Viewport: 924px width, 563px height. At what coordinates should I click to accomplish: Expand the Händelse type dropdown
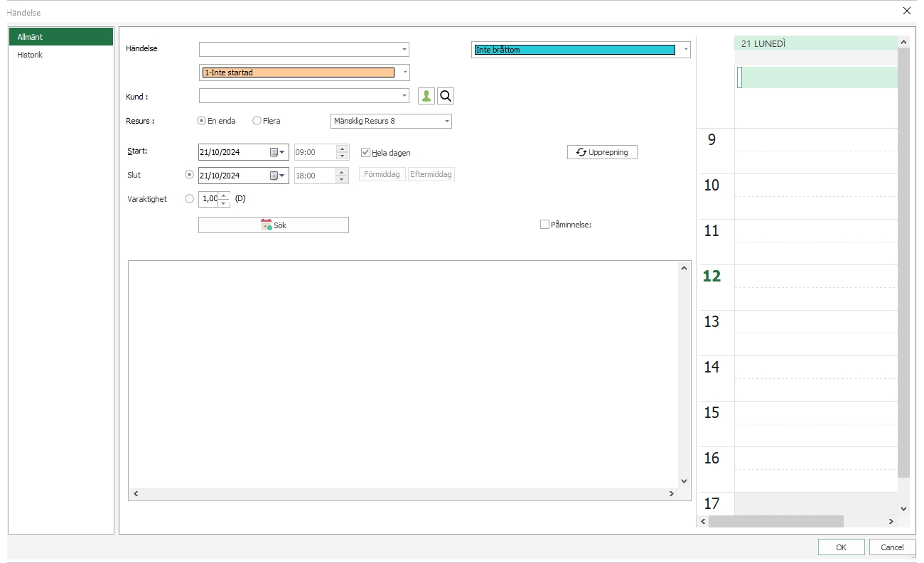404,49
